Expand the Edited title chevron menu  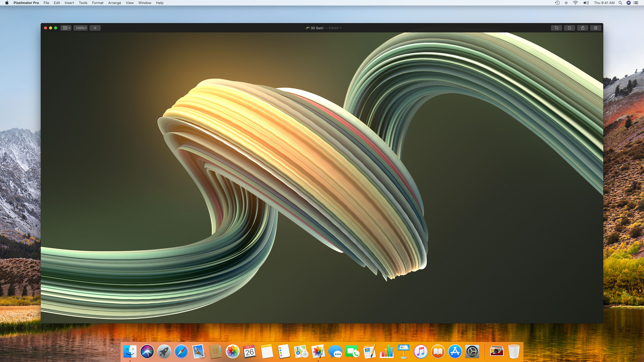click(340, 28)
